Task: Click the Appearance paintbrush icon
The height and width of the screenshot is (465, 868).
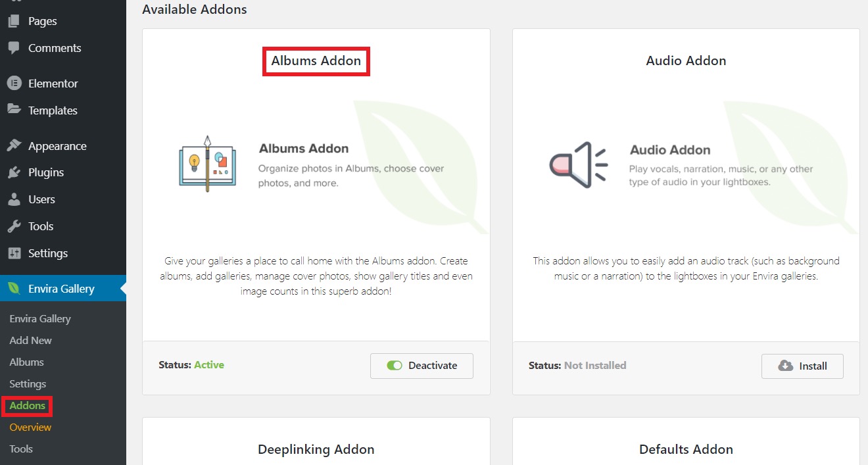Action: 14,146
